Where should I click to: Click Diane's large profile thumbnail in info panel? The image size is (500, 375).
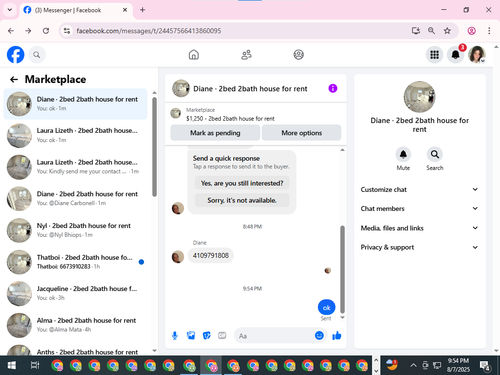pyautogui.click(x=419, y=96)
